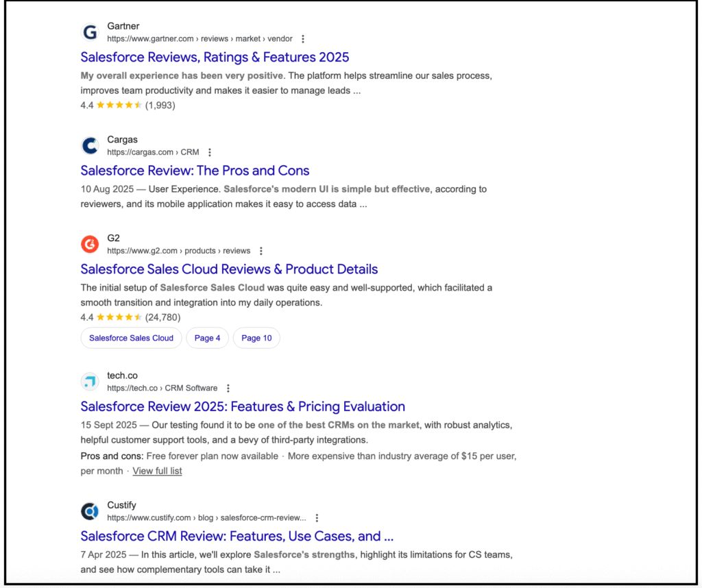The width and height of the screenshot is (702, 588).
Task: Open the Salesforce Review: The Pros and Cons article
Action: tap(195, 171)
